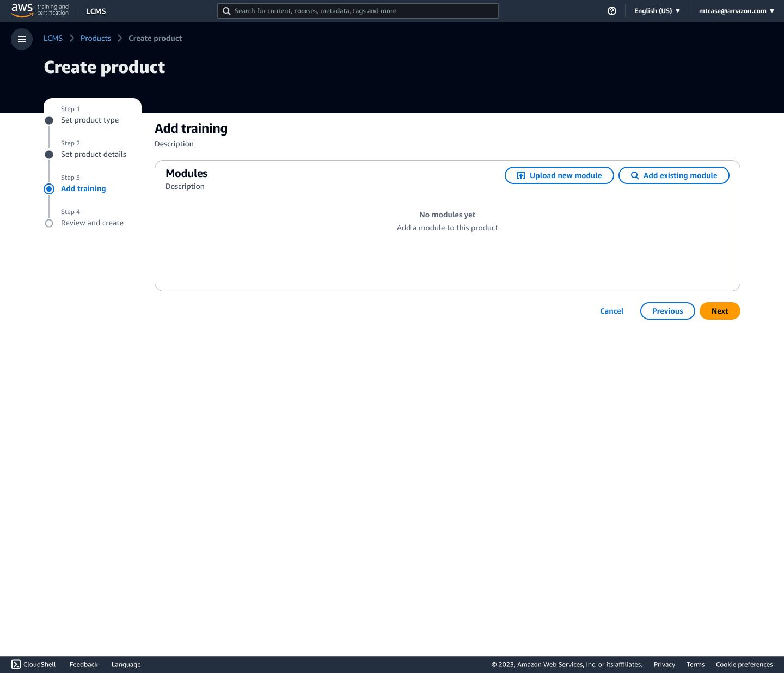The image size is (784, 673).
Task: Open the English (US) language dropdown
Action: [657, 10]
